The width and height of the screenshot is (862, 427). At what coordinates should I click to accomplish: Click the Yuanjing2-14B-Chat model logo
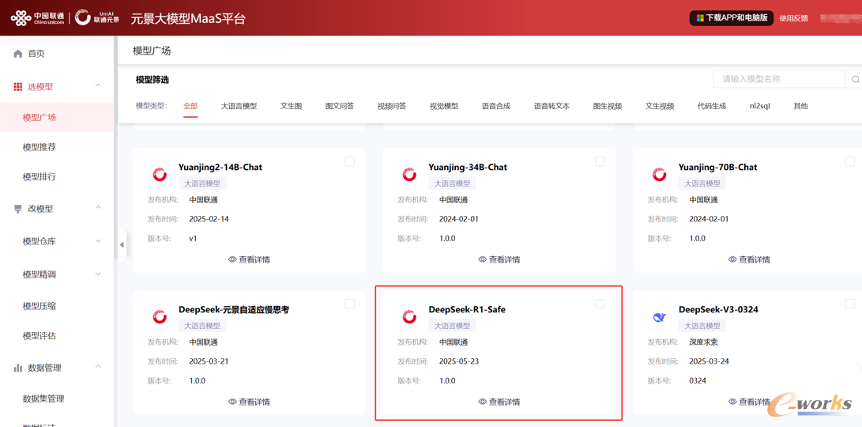(x=160, y=175)
